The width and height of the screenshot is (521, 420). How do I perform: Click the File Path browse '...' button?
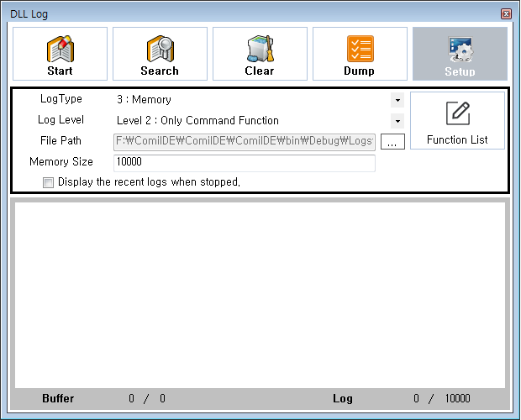click(x=392, y=142)
